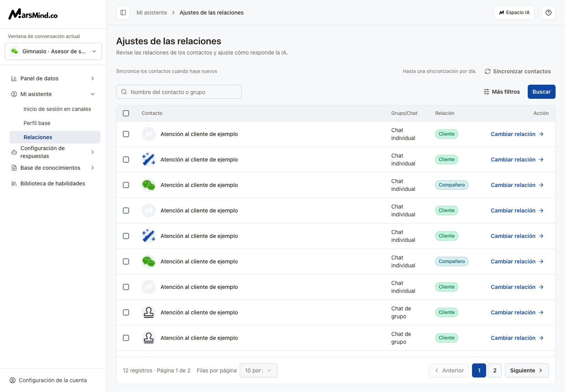Click the "Ajustes de las relaciones" page heading
This screenshot has width=565, height=392.
point(169,41)
